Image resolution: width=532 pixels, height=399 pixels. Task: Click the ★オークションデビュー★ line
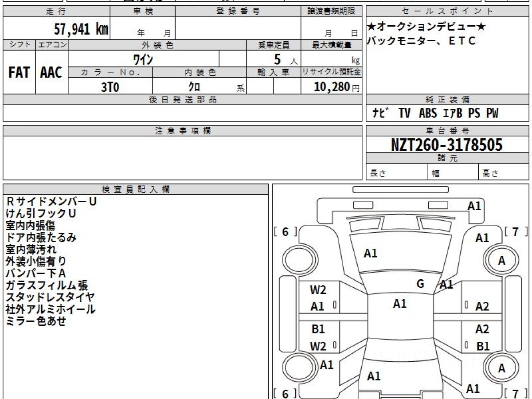426,27
